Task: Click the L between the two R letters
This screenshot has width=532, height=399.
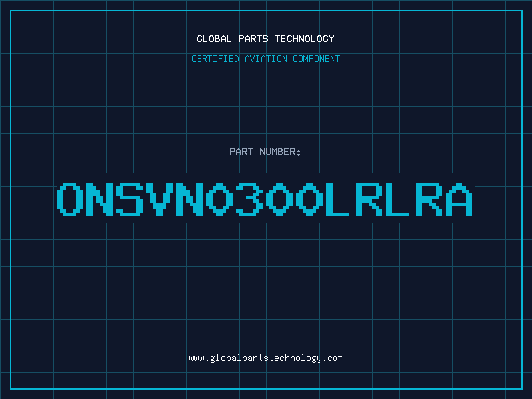Action: point(398,199)
